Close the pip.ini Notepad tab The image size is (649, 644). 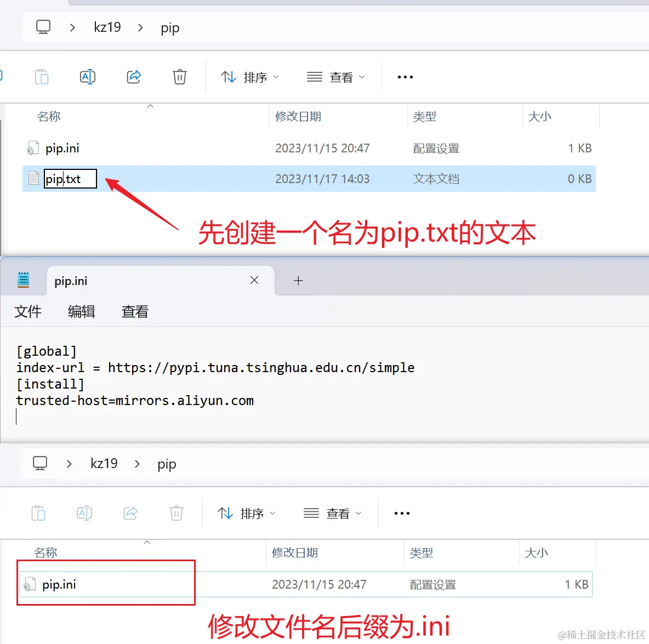254,280
